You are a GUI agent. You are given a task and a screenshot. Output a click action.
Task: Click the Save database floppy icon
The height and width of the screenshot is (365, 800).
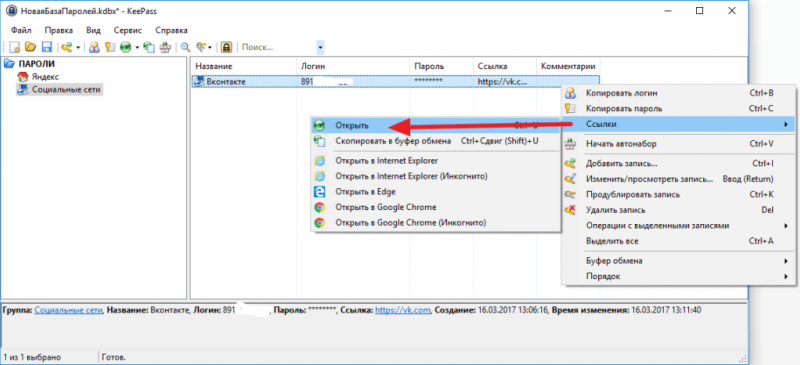[46, 47]
